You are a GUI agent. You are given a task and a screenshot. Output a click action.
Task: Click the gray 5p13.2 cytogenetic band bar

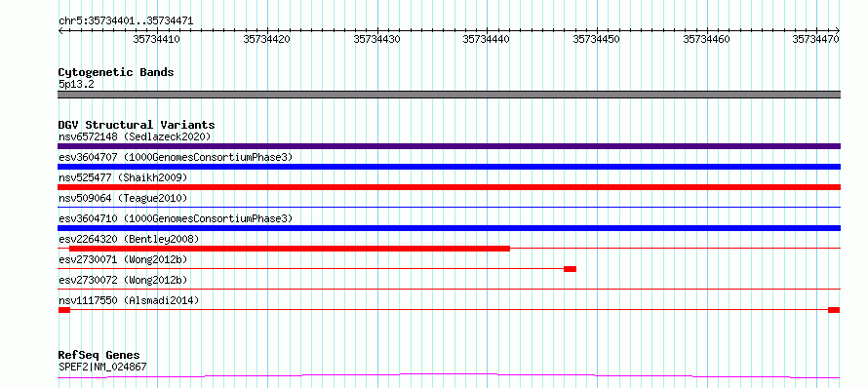tap(449, 95)
